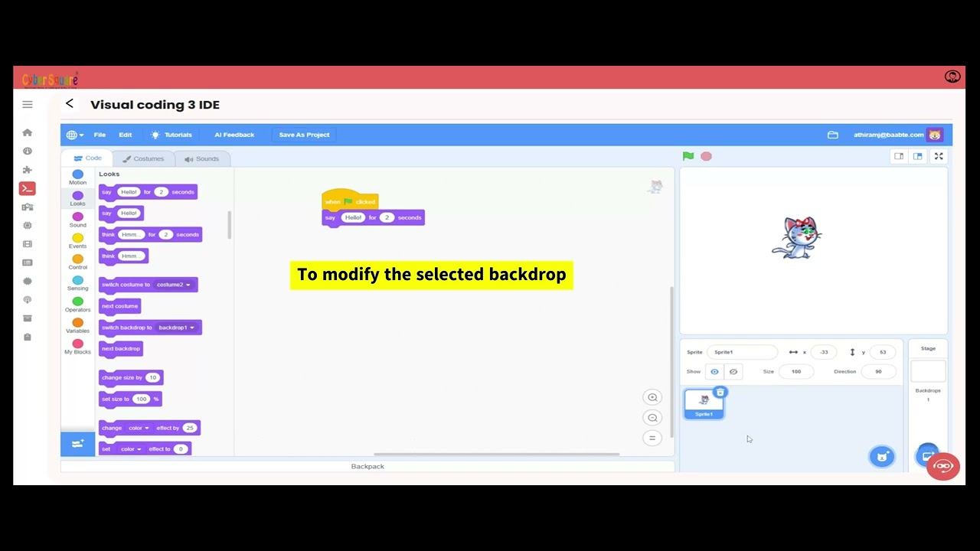Click the when flag clicked block in workspace
Image resolution: width=980 pixels, height=551 pixels.
pyautogui.click(x=350, y=200)
